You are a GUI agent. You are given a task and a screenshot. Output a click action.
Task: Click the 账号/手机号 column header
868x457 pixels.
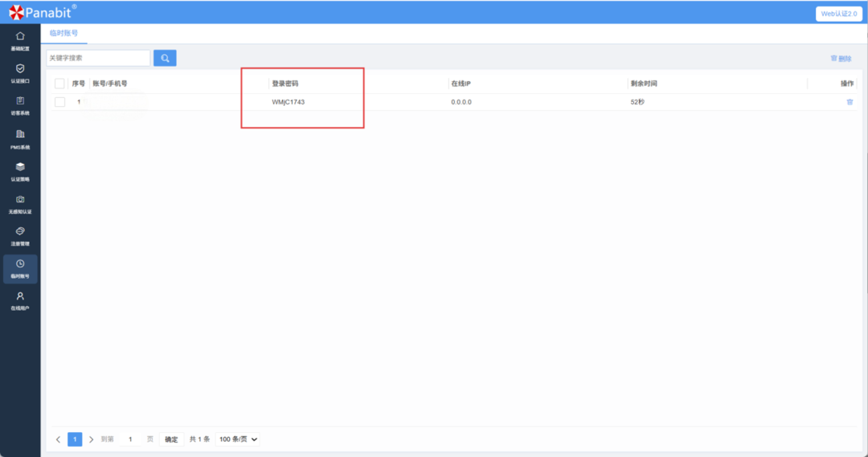pyautogui.click(x=109, y=84)
